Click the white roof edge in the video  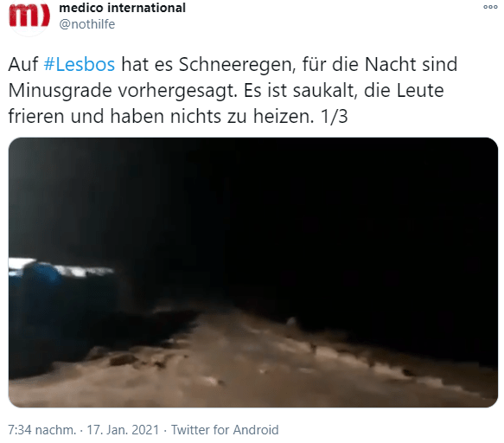(61, 267)
